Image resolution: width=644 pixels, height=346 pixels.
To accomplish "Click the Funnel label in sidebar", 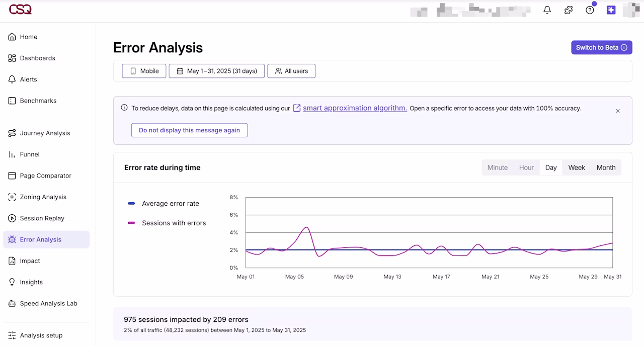I will [x=30, y=154].
